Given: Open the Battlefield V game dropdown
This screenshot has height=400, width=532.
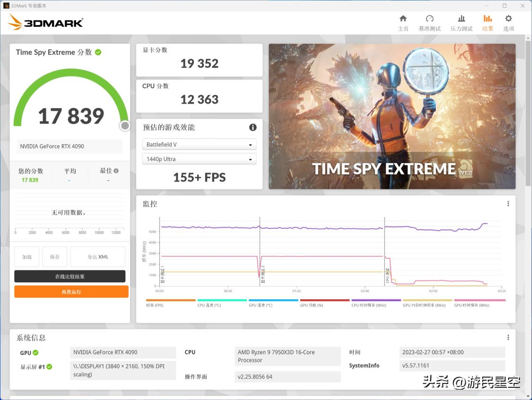Looking at the screenshot, I should (x=199, y=144).
